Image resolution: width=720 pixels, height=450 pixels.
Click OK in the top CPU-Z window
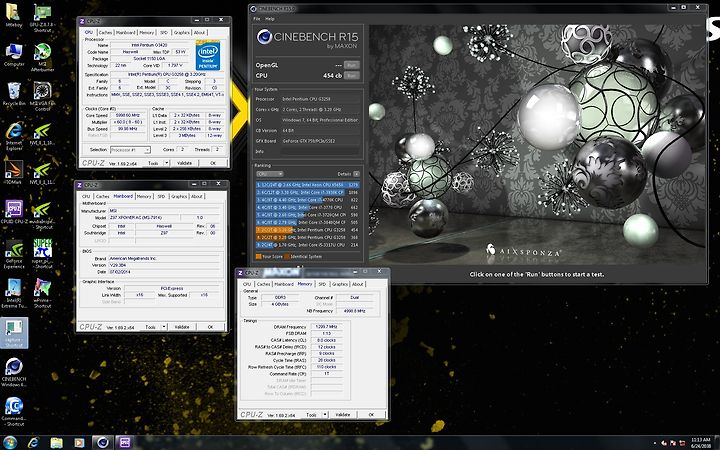click(213, 163)
